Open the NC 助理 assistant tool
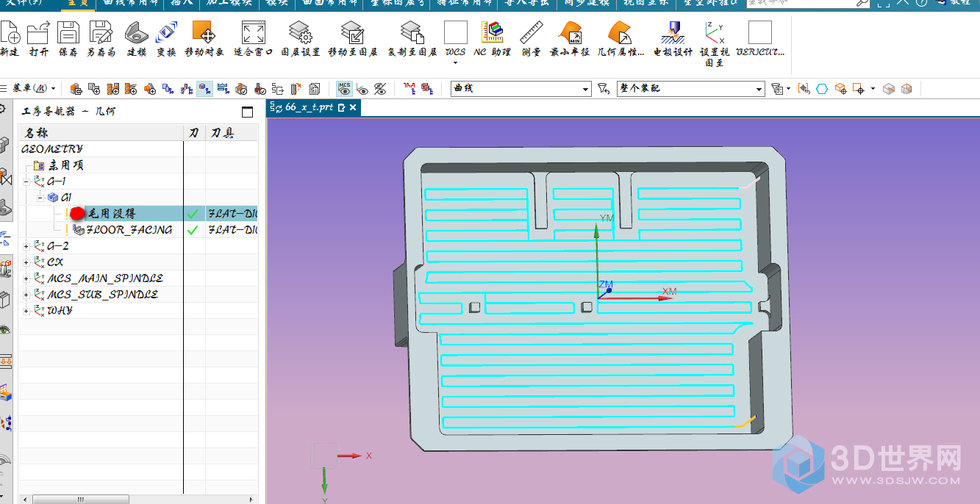This screenshot has width=980, height=504. click(x=492, y=33)
